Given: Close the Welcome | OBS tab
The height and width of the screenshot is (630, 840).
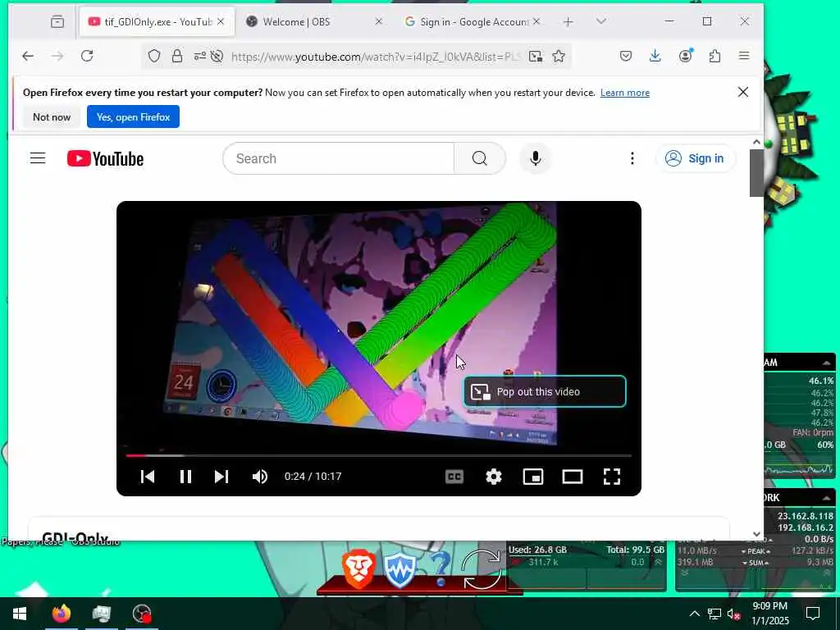Looking at the screenshot, I should click(379, 21).
